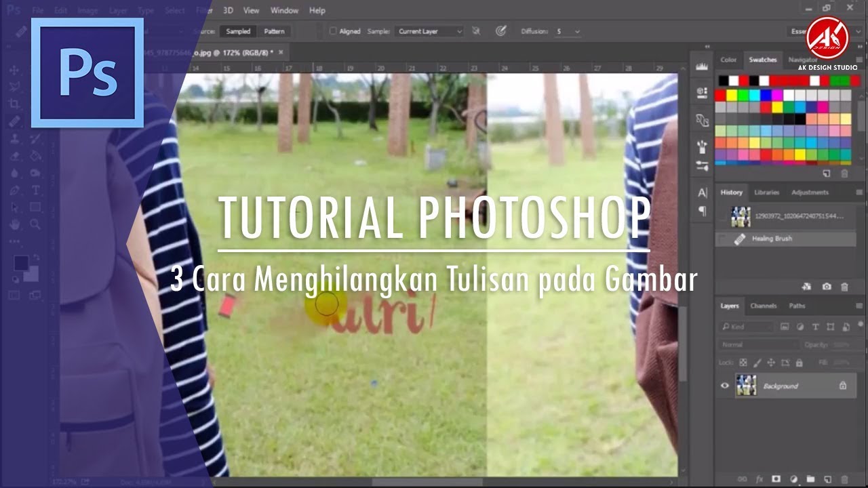The height and width of the screenshot is (488, 868).
Task: Delete current state in History panel
Action: (x=844, y=287)
